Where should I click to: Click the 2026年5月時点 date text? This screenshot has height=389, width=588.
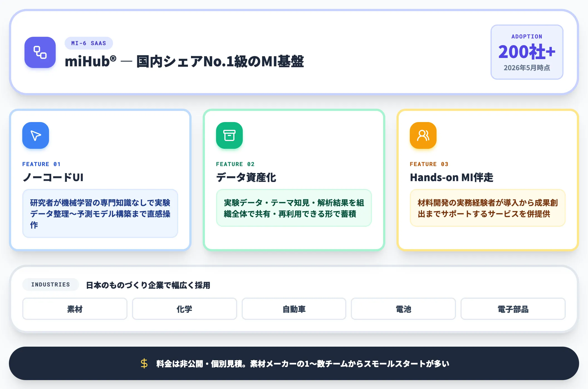[527, 68]
